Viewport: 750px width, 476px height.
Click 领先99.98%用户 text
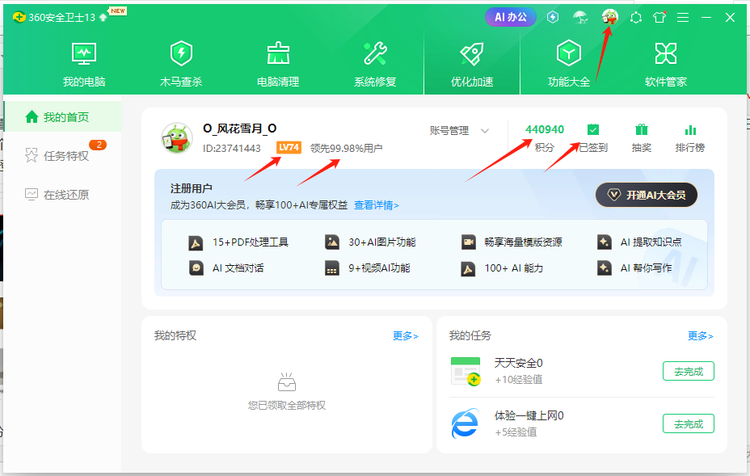click(x=346, y=148)
